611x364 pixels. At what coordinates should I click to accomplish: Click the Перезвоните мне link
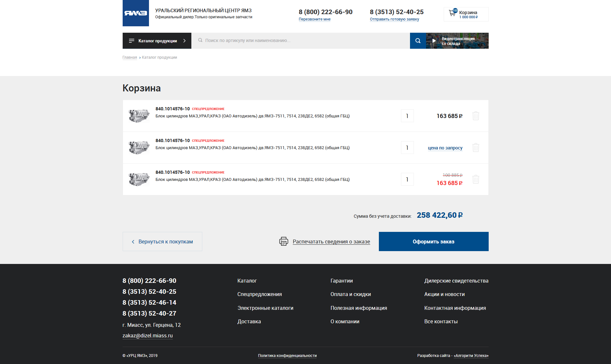pyautogui.click(x=314, y=19)
